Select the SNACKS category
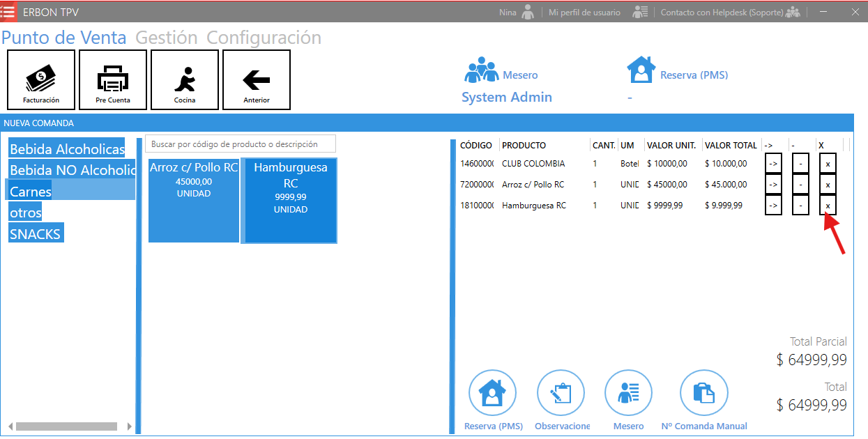 (x=36, y=234)
